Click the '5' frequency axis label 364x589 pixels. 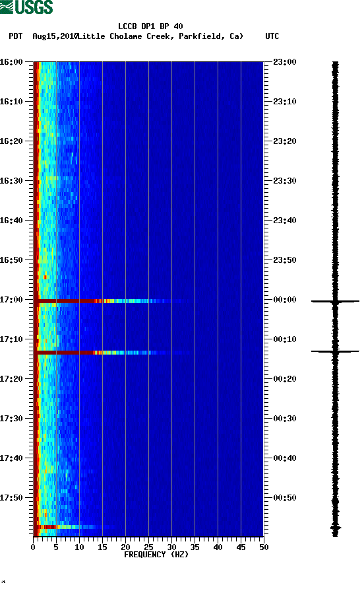(56, 547)
